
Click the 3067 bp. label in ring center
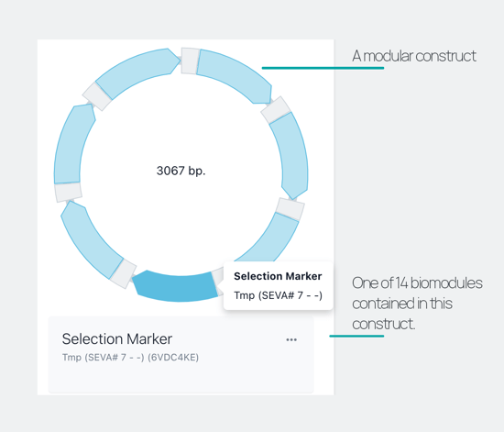click(181, 171)
